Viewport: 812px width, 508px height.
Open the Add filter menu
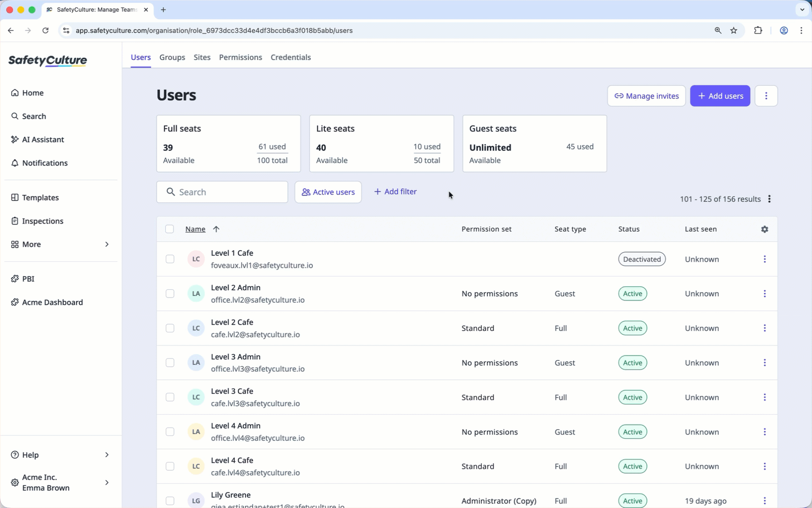pos(395,192)
